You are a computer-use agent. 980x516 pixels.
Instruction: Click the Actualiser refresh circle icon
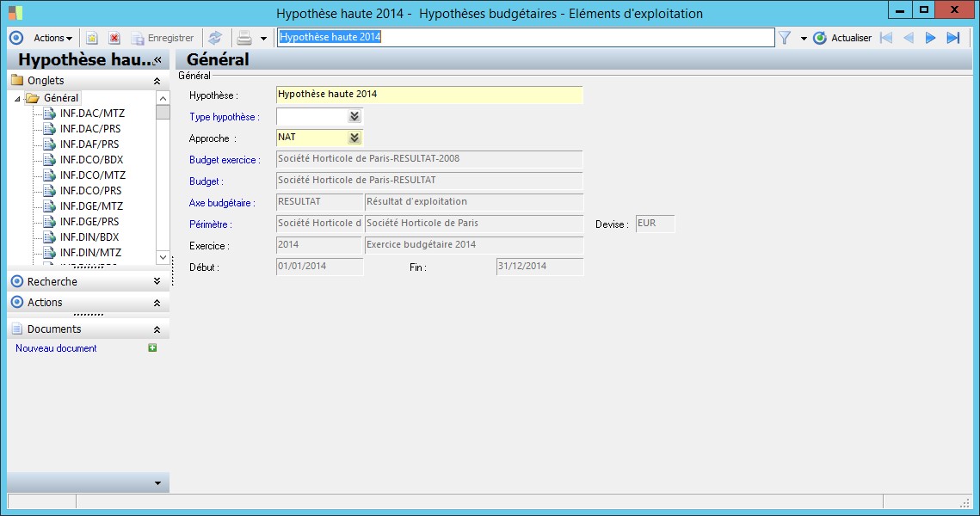coord(819,38)
